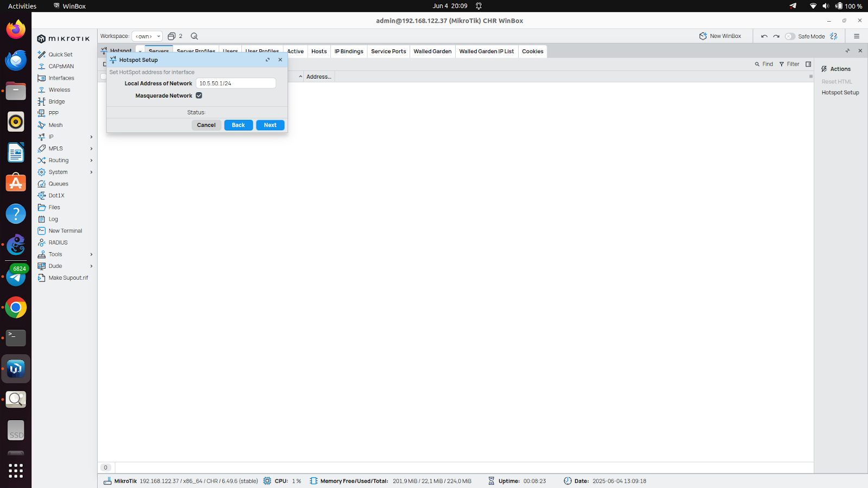Click the Local Address of Network field
The image size is (868, 488).
point(236,84)
